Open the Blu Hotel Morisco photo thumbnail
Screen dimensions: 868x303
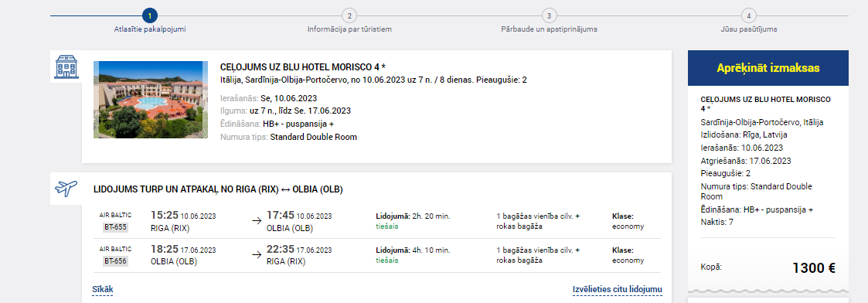(151, 100)
